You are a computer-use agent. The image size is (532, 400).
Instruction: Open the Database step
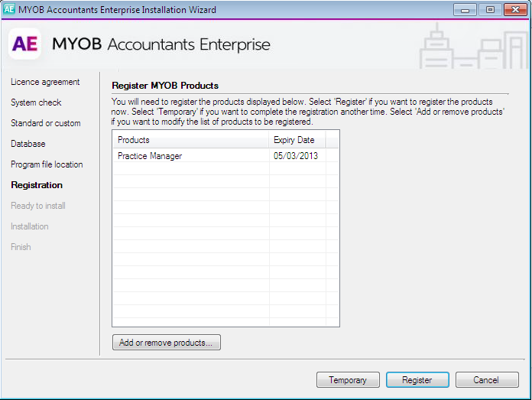point(28,144)
